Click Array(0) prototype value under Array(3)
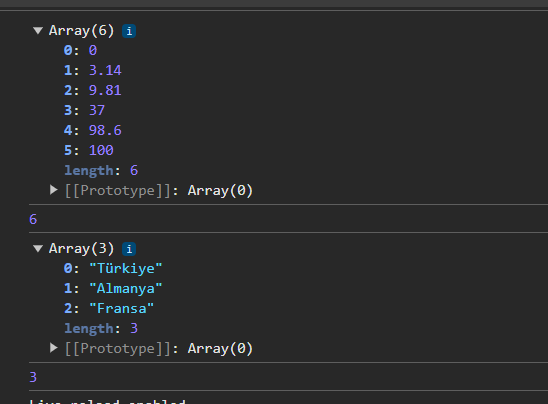Image resolution: width=548 pixels, height=404 pixels. tap(220, 348)
